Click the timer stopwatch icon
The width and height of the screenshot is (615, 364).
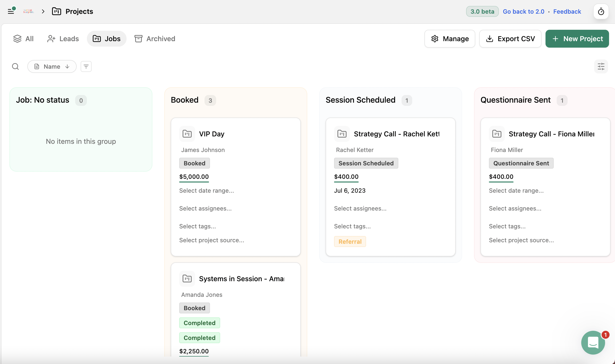point(601,11)
